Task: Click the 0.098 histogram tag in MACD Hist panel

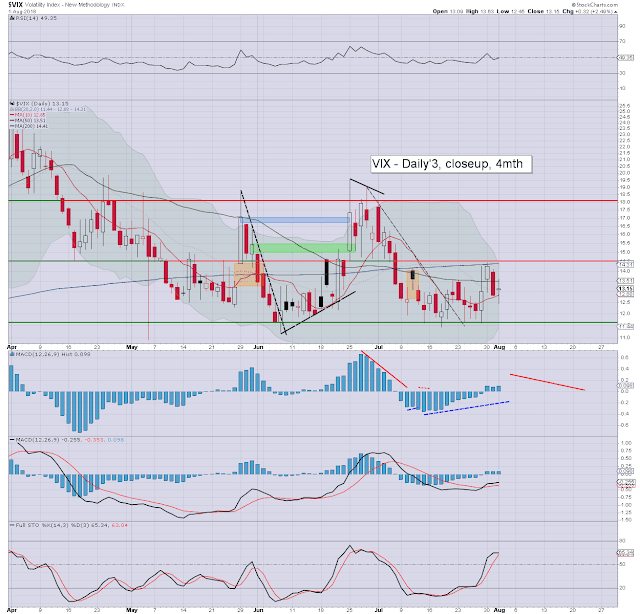Action: point(626,385)
